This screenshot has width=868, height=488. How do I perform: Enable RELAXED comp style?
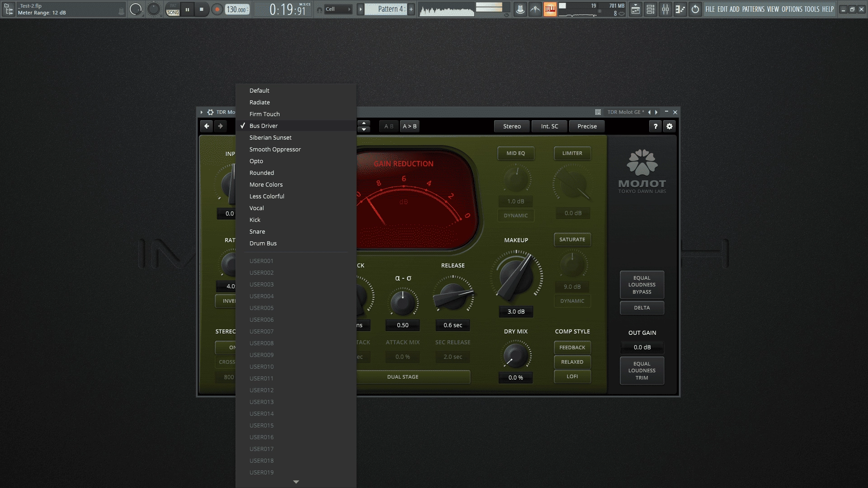[572, 362]
